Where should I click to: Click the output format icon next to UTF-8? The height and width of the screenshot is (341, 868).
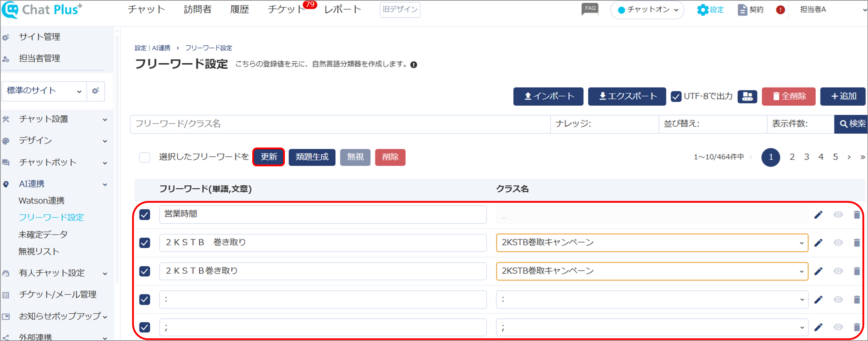[x=747, y=97]
